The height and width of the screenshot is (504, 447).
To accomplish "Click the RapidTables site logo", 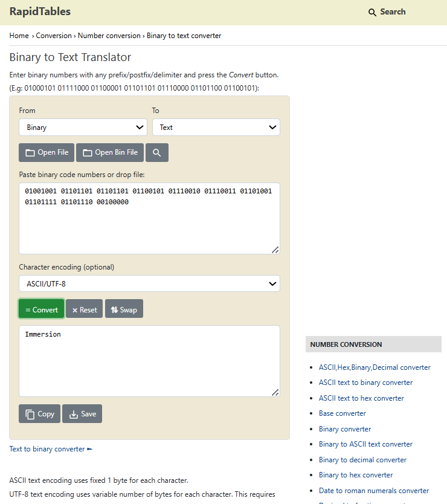I will (40, 11).
